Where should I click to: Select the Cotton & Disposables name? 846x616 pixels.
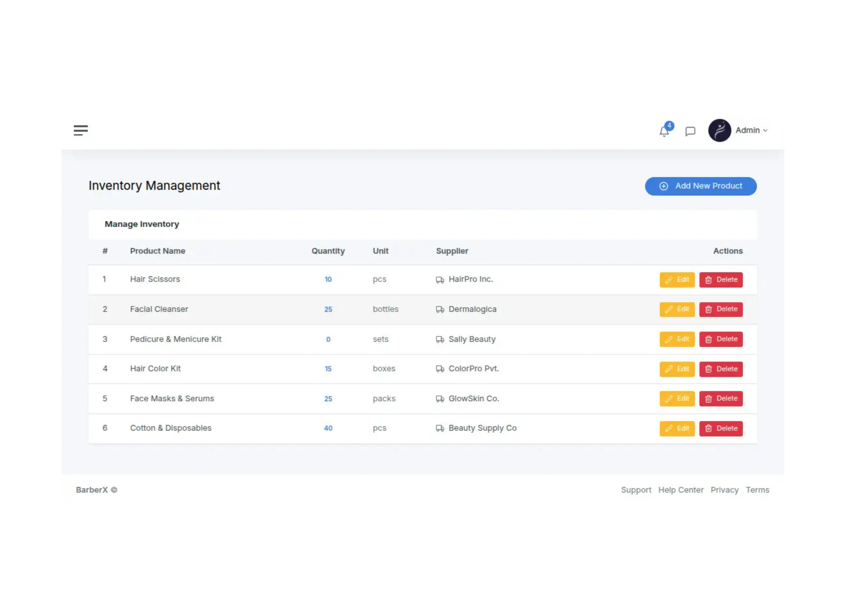tap(171, 428)
